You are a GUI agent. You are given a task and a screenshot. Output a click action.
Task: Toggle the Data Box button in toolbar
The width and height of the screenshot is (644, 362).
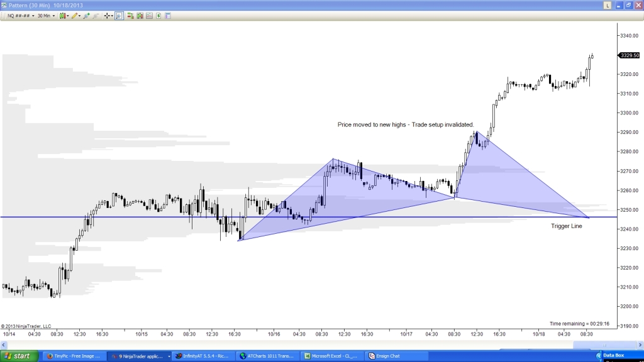[119, 16]
